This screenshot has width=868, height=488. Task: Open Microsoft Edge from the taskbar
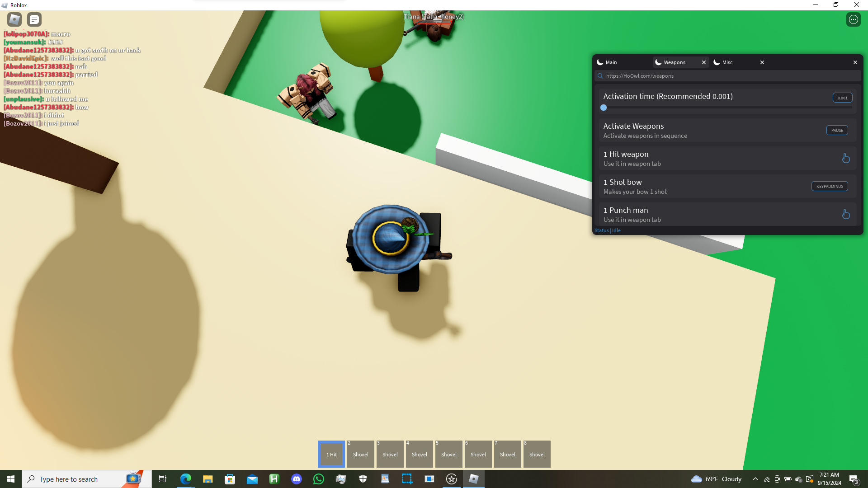point(185,479)
